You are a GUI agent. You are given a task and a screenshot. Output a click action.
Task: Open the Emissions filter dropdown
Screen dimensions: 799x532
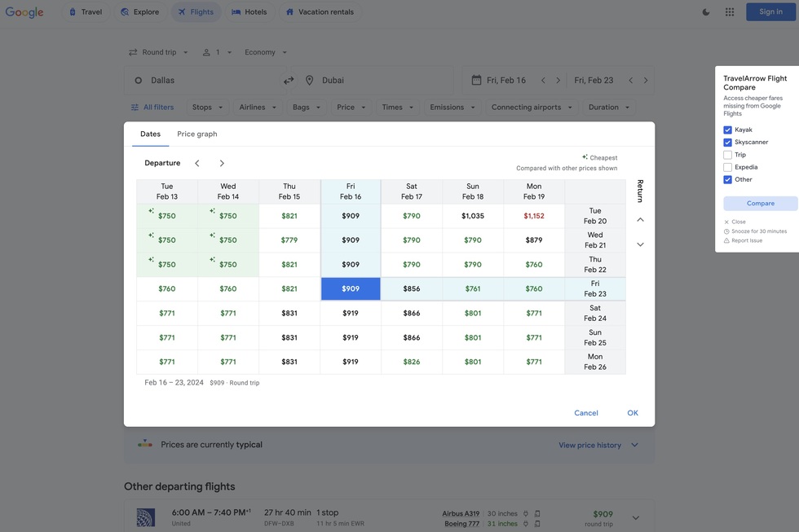pos(452,108)
